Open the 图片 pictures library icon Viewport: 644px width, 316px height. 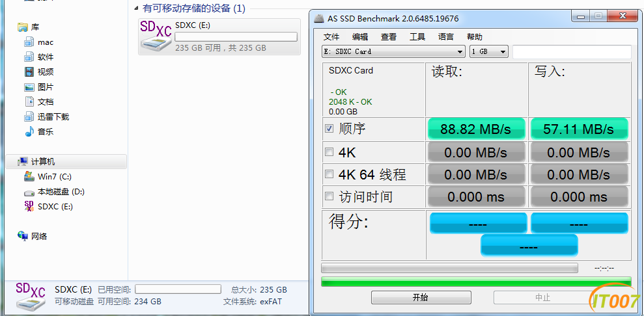(x=29, y=87)
